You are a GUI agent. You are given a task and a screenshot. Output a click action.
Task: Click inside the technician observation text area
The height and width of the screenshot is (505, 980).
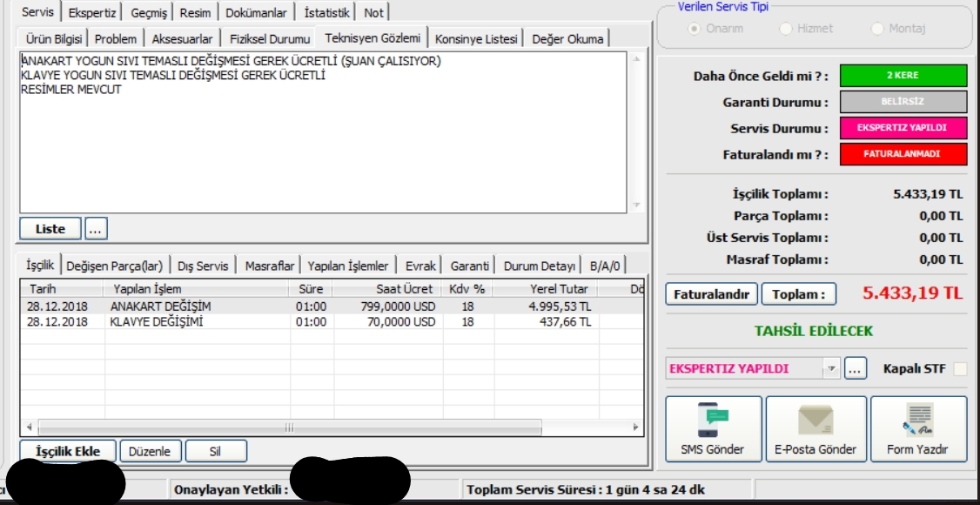click(323, 132)
